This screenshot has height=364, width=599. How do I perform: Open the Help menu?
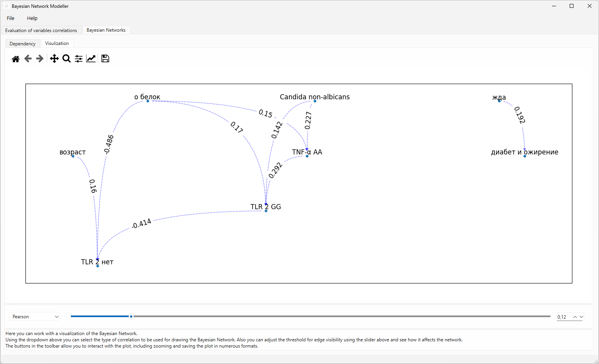(x=32, y=18)
